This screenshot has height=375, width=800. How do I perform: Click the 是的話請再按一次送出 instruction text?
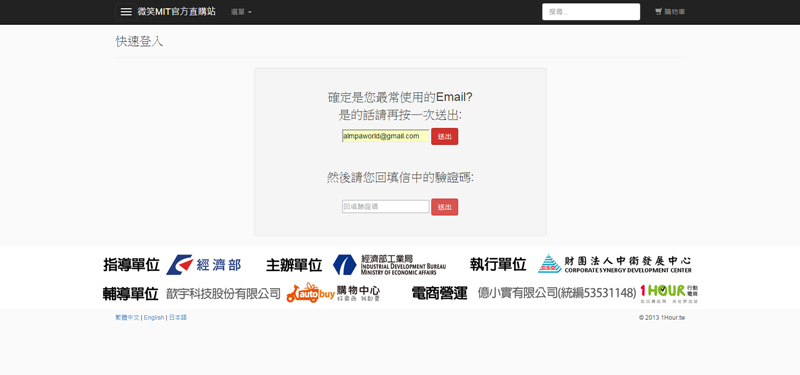click(400, 115)
